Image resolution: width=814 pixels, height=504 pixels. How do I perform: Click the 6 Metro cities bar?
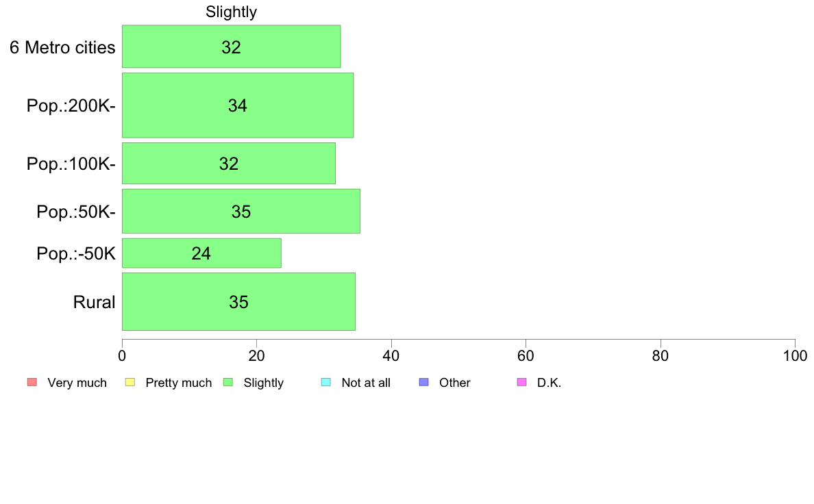pyautogui.click(x=231, y=47)
